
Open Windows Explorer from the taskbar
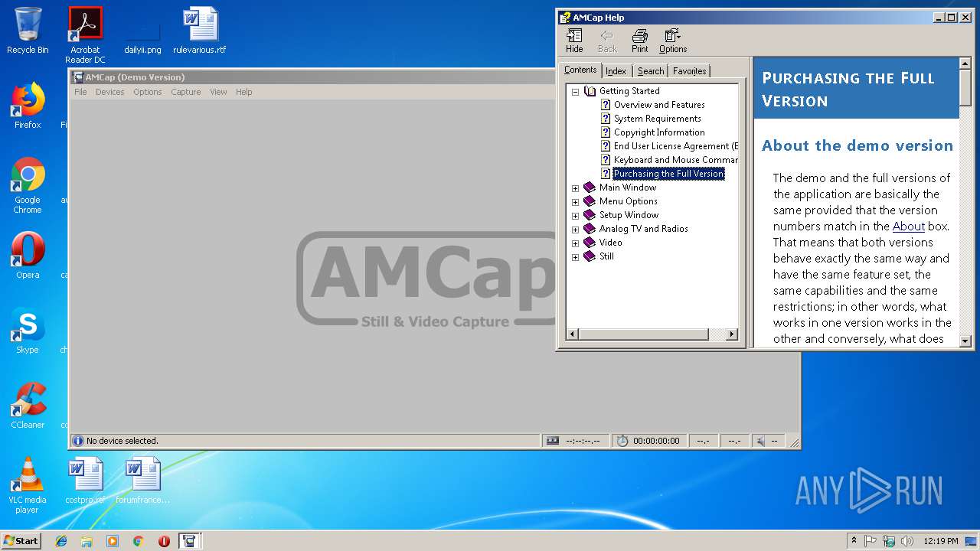[x=87, y=541]
